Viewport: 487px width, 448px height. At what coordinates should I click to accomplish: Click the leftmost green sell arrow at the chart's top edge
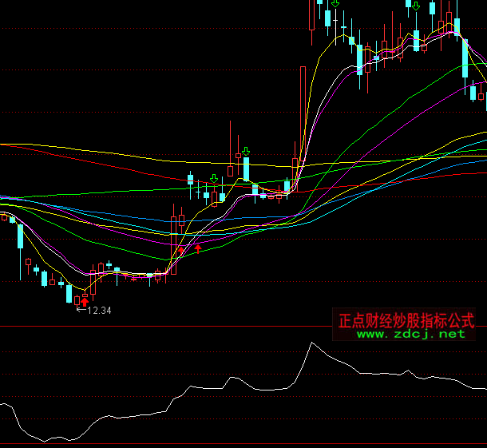point(336,4)
